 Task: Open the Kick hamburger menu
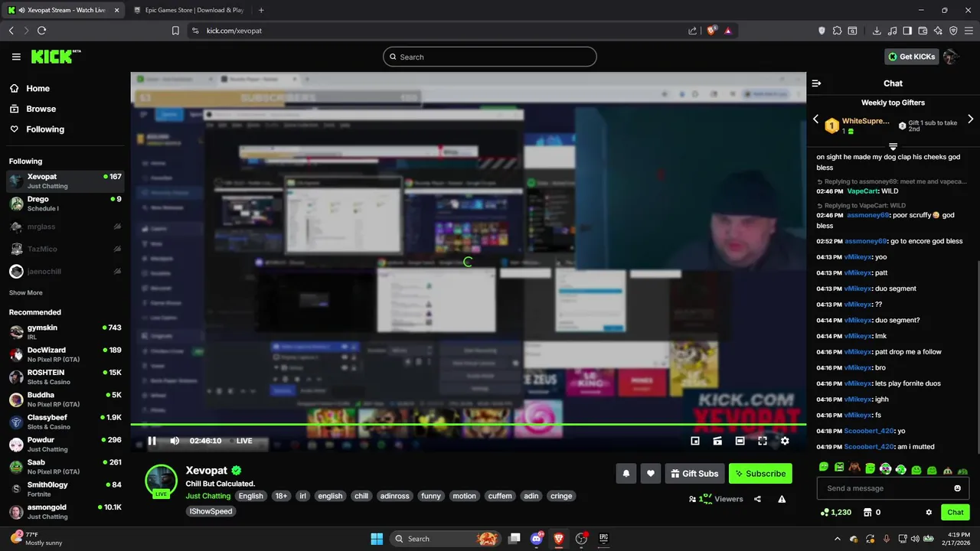click(x=16, y=57)
